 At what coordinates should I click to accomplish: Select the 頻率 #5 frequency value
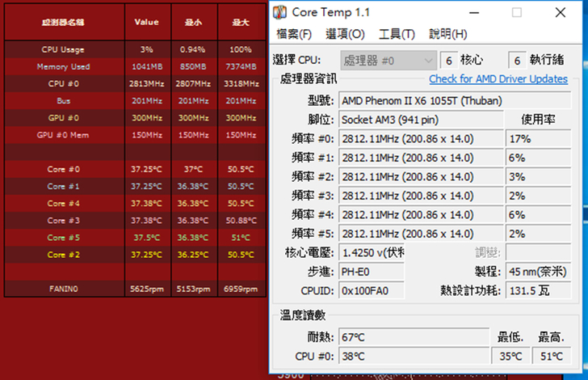coord(421,234)
